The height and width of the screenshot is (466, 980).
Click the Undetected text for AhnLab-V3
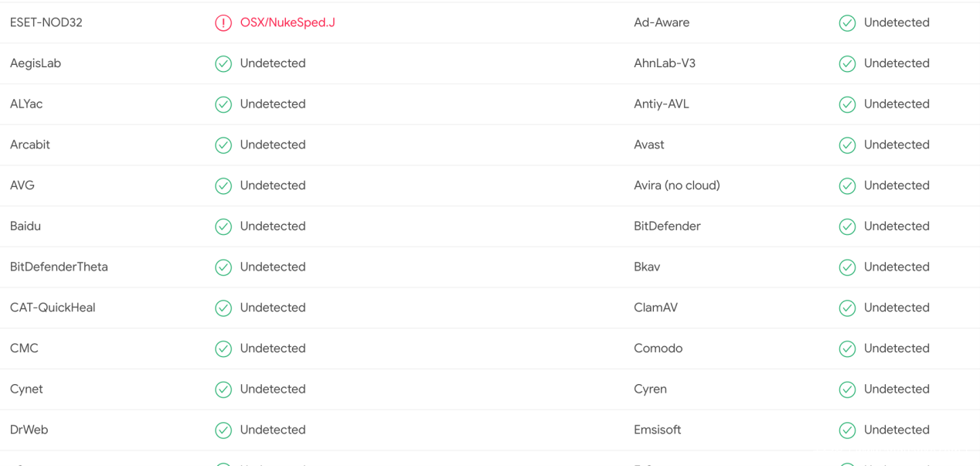897,63
